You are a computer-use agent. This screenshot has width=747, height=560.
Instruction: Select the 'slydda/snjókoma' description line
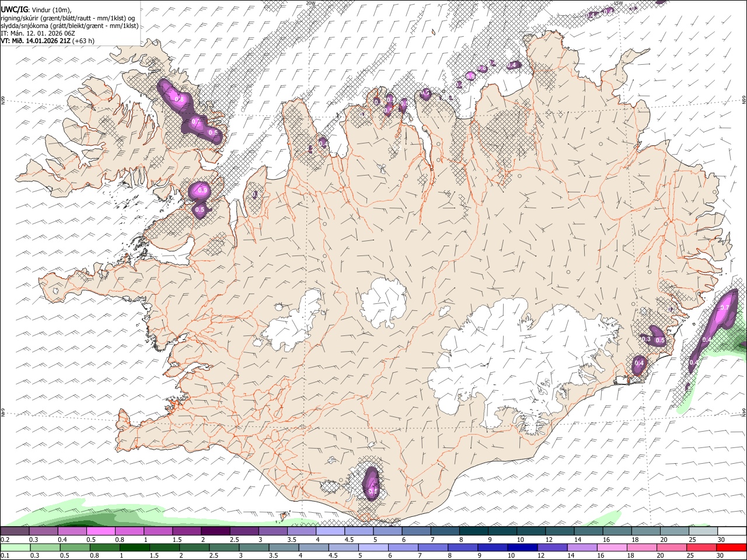[69, 26]
